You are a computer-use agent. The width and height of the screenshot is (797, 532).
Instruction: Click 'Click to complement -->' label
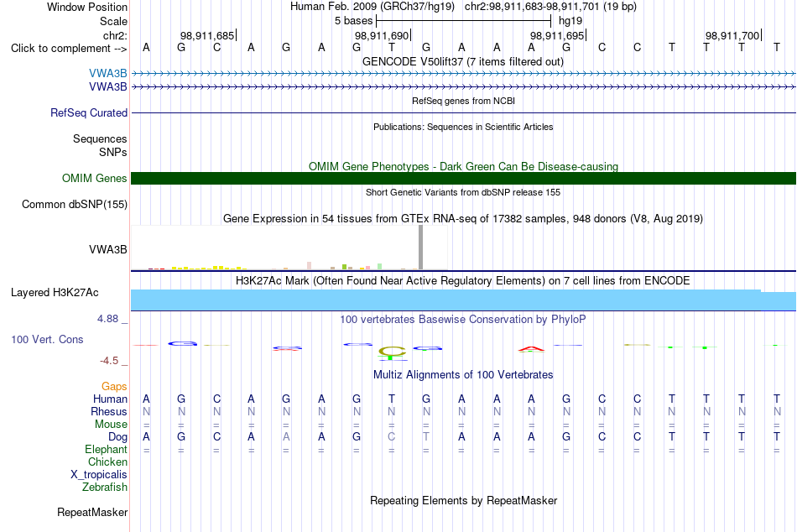[69, 49]
